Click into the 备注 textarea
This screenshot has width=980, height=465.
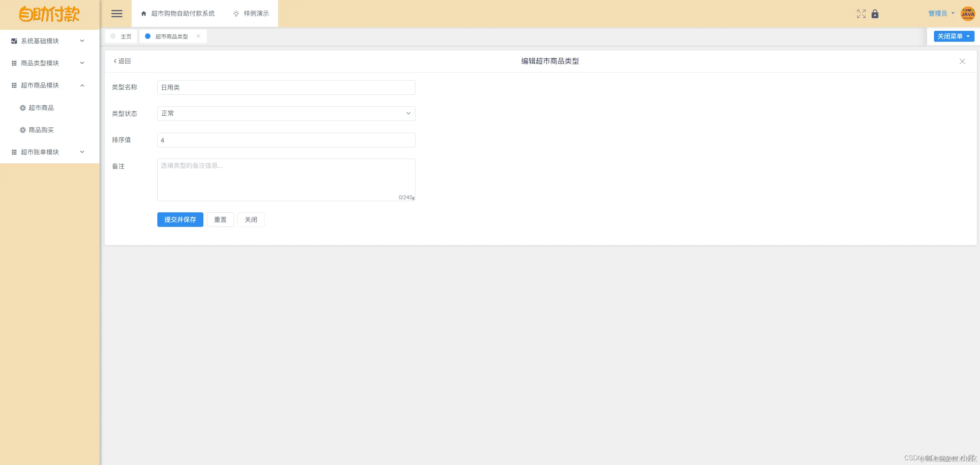(286, 180)
